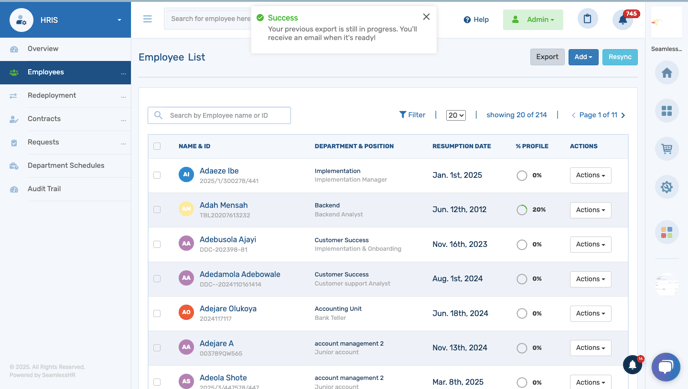Open the chat widget bubble
Screen dimensions: 688x389
(x=666, y=367)
